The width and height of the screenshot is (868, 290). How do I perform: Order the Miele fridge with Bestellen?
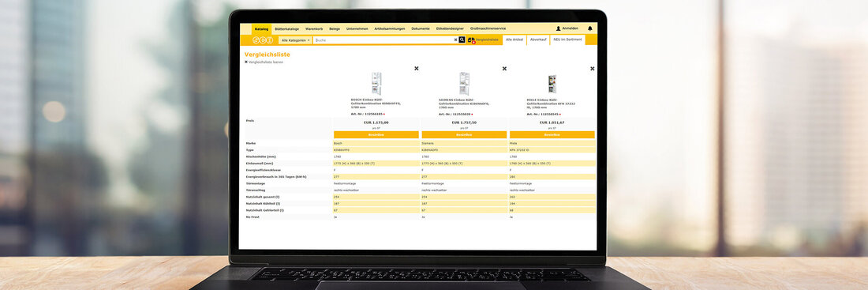[x=552, y=135]
